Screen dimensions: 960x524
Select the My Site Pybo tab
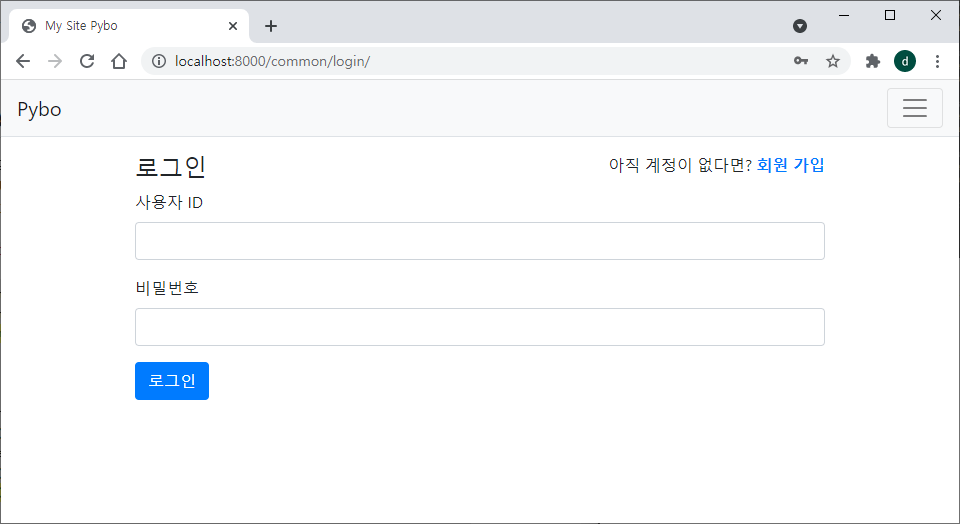[129, 26]
